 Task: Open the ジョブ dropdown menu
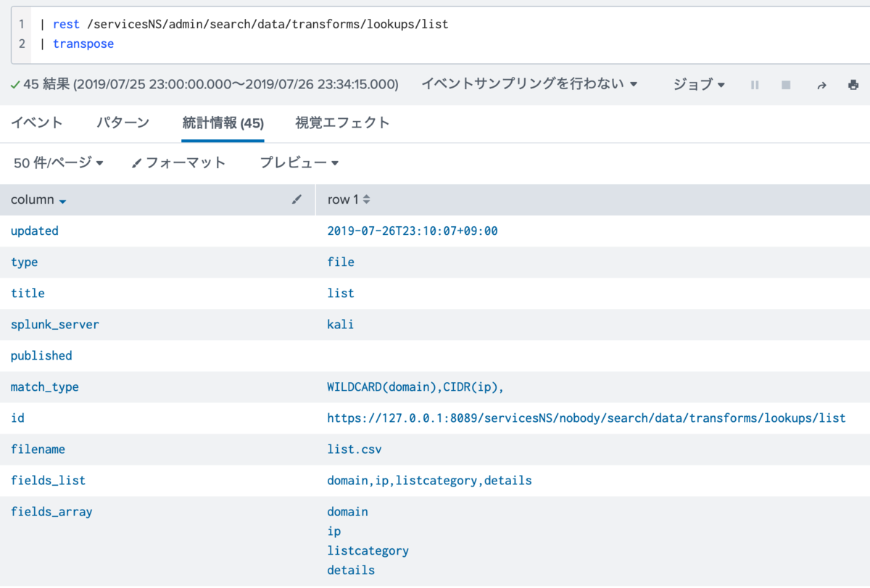(699, 84)
